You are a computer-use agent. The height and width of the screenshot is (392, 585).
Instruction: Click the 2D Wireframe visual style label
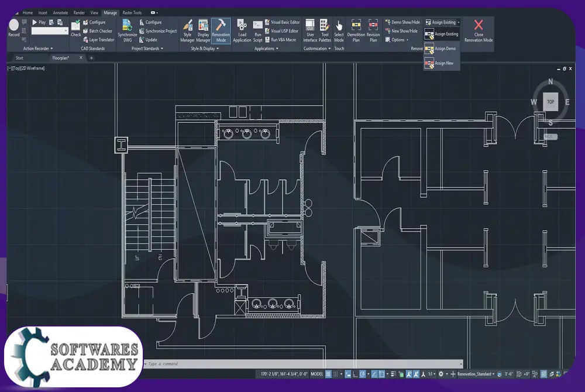pyautogui.click(x=33, y=68)
